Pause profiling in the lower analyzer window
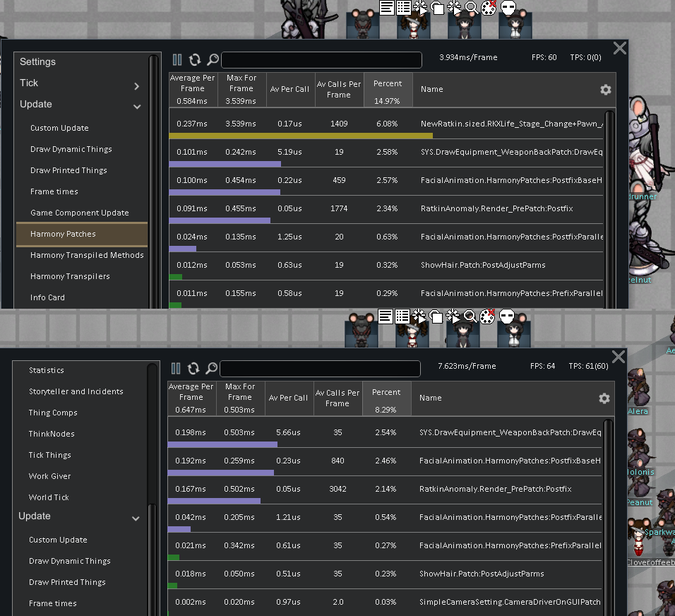 pyautogui.click(x=176, y=368)
